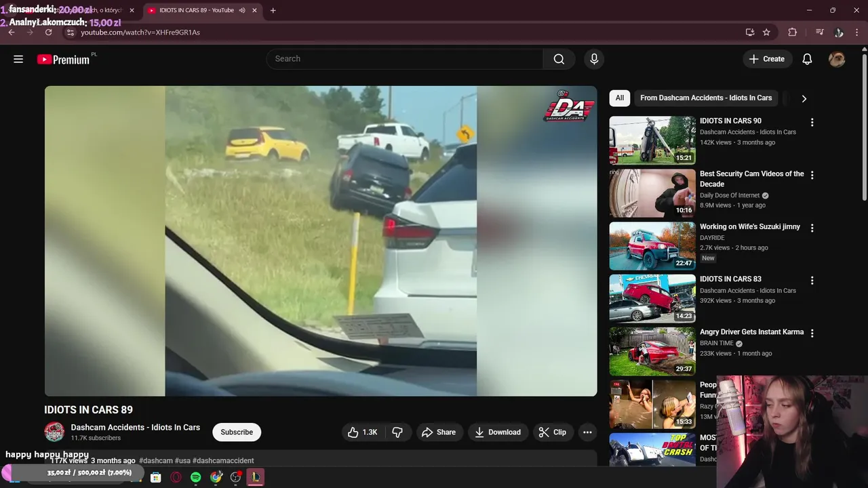Select the All filter chip
The height and width of the screenshot is (488, 868).
pos(620,98)
